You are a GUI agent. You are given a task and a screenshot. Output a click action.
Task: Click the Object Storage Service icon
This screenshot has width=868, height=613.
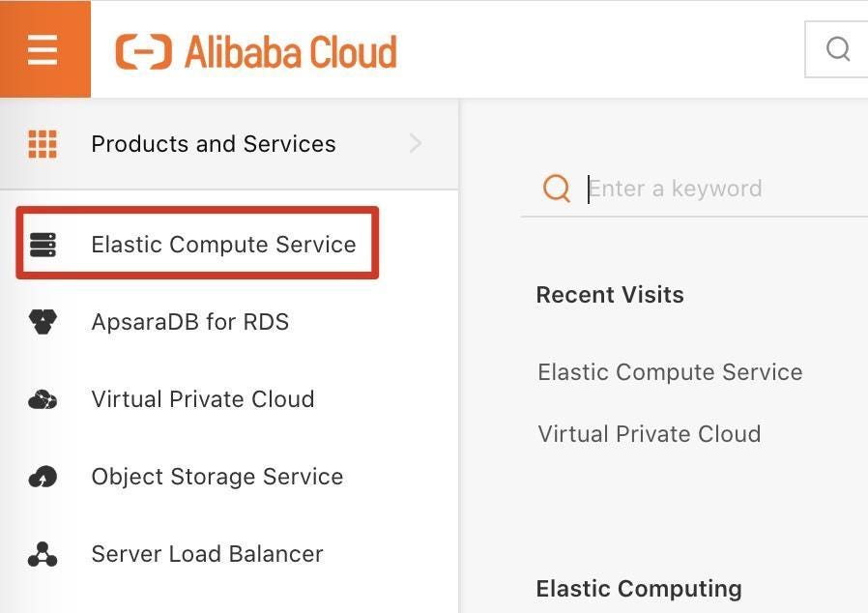pos(43,477)
